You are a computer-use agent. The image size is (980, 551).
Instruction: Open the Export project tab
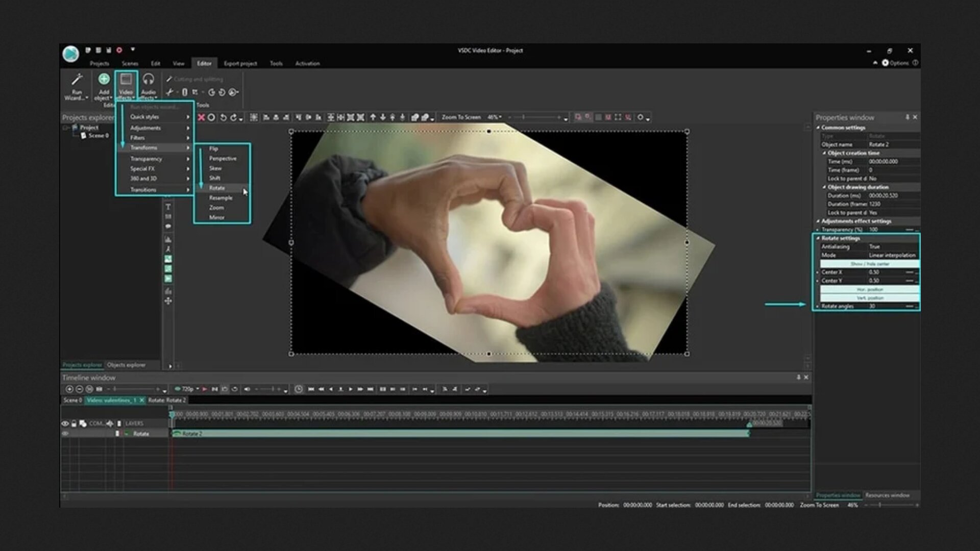240,64
